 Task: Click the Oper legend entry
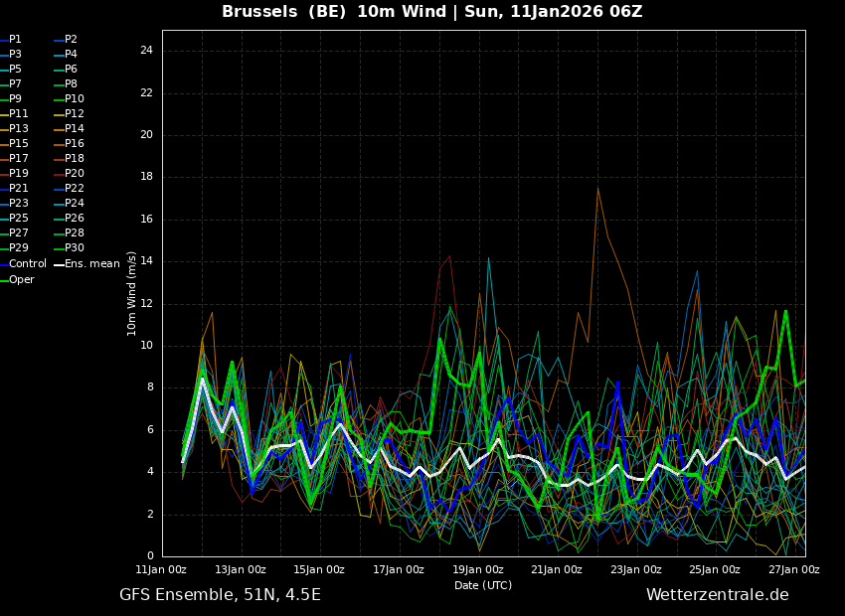tap(17, 279)
